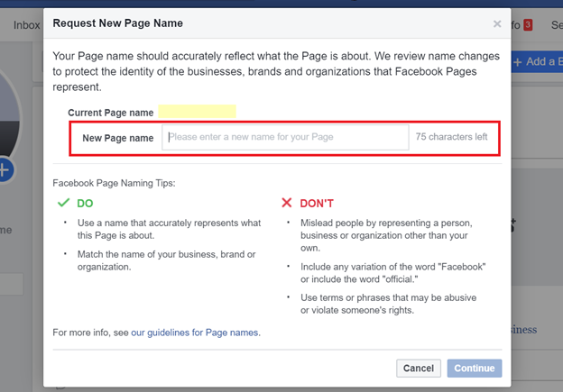Click the 75 characters left counter
The image size is (563, 392).
tap(451, 138)
